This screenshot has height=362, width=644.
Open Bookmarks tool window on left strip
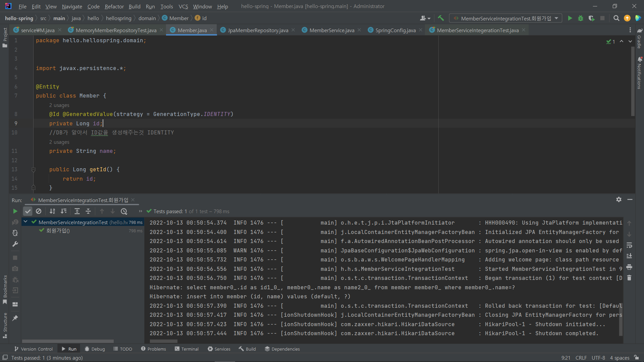[5, 290]
